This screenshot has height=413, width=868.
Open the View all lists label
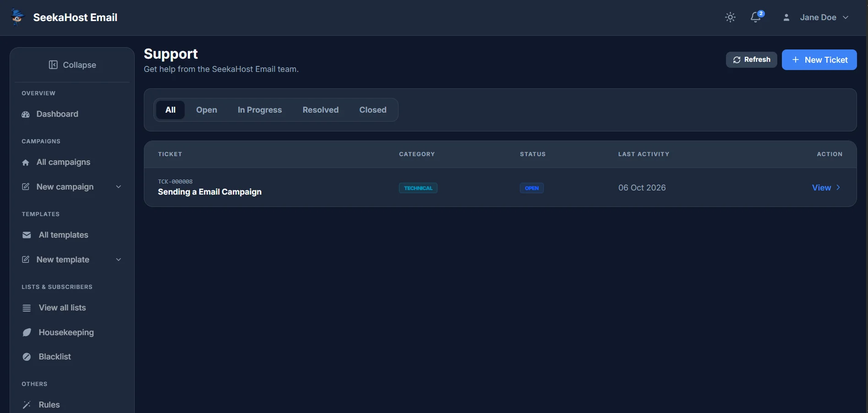pyautogui.click(x=62, y=308)
